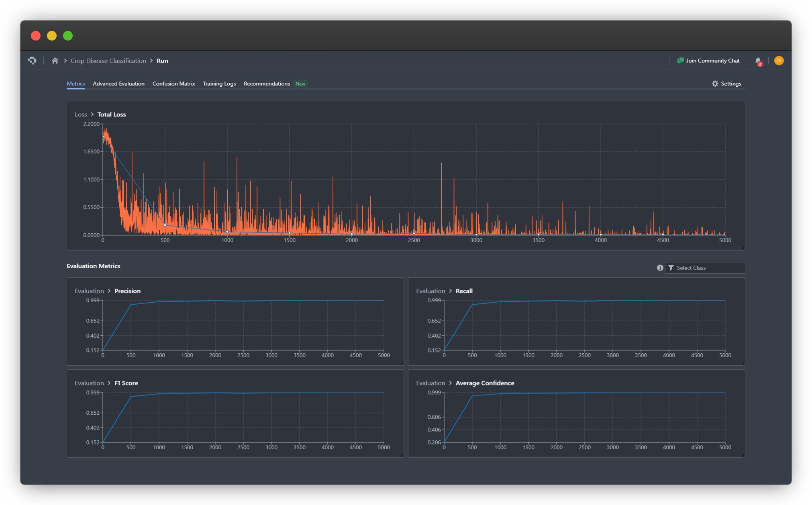Viewport: 812px width, 505px height.
Task: Go to home via the house icon
Action: [55, 61]
